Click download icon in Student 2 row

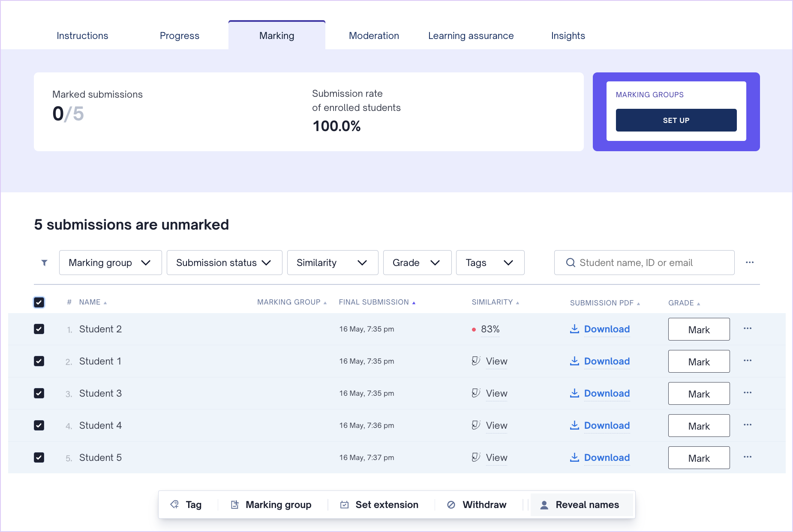coord(574,329)
